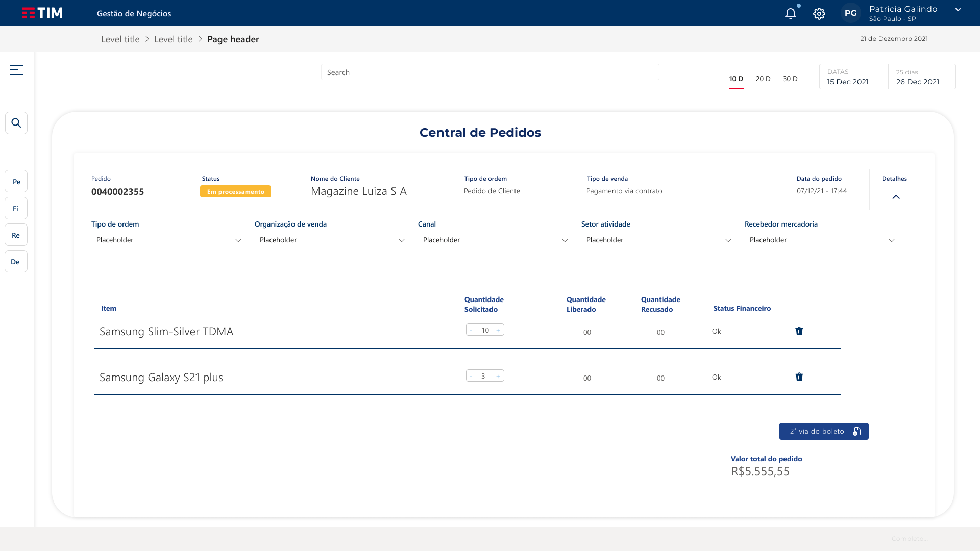Open the end date 26 Dec 2021
This screenshot has width=980, height=551.
pyautogui.click(x=922, y=77)
